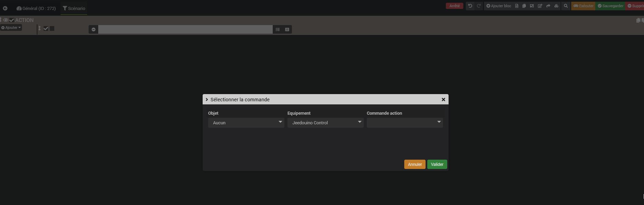
Task: Duplicate the scenario with the copy icon
Action: pos(524,6)
